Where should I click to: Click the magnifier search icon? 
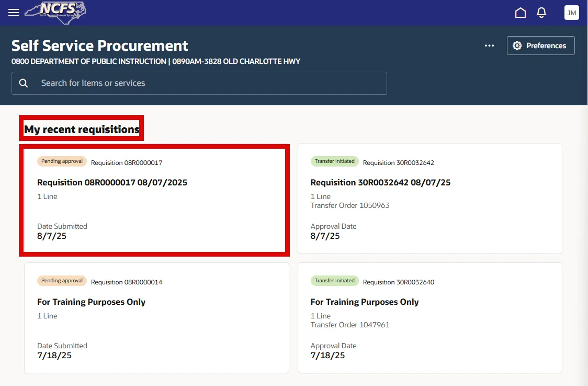point(24,83)
